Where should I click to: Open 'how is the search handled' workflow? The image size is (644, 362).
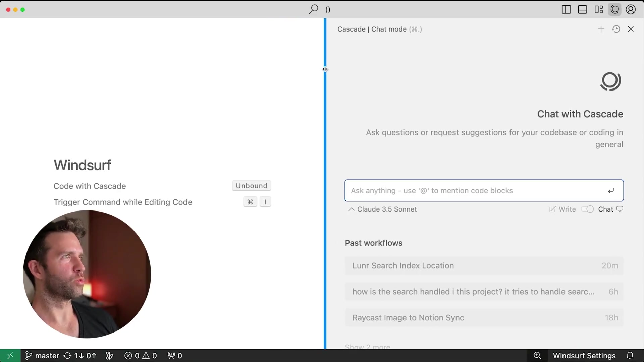point(484,292)
